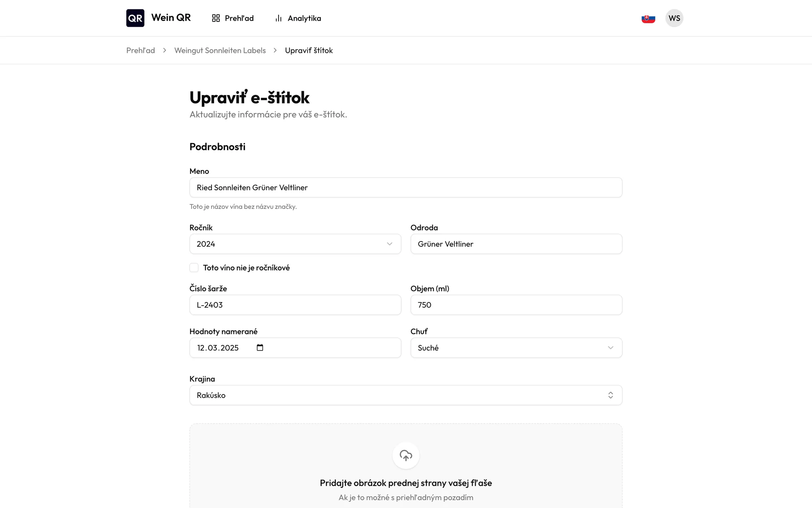Image resolution: width=812 pixels, height=508 pixels.
Task: Click the Odroda Grüner Veltliner field
Action: 516,244
